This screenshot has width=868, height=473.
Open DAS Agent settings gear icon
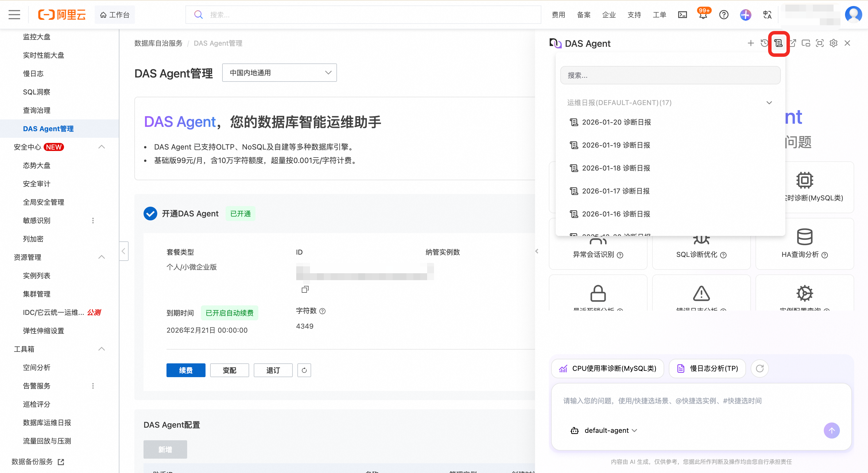tap(833, 43)
